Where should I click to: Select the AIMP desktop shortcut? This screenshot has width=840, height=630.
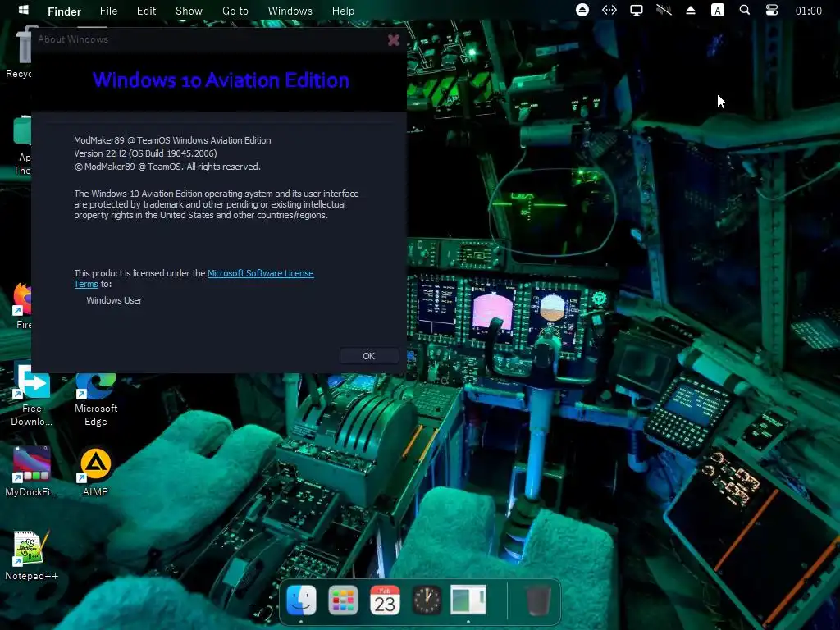95,472
